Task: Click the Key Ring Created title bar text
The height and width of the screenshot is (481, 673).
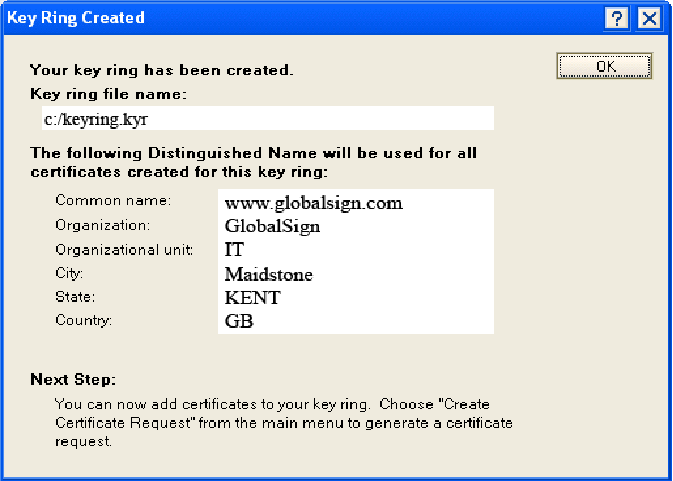Action: click(76, 18)
